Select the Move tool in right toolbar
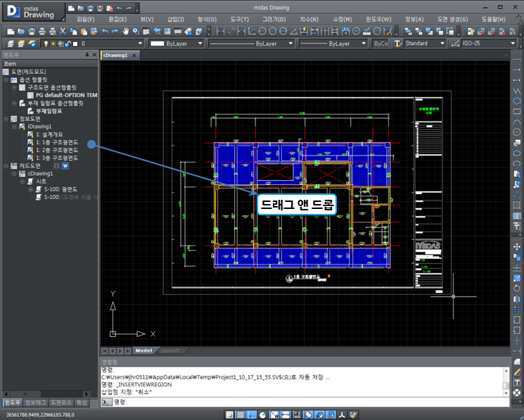The height and width of the screenshot is (420, 524). [517, 247]
